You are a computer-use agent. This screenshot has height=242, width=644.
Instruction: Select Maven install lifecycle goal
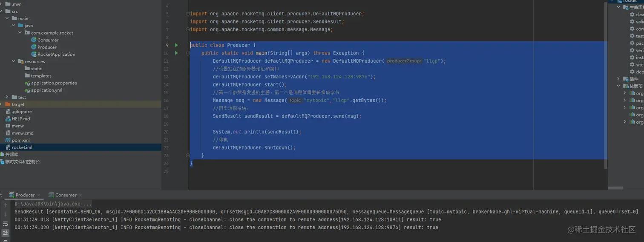pyautogui.click(x=637, y=58)
